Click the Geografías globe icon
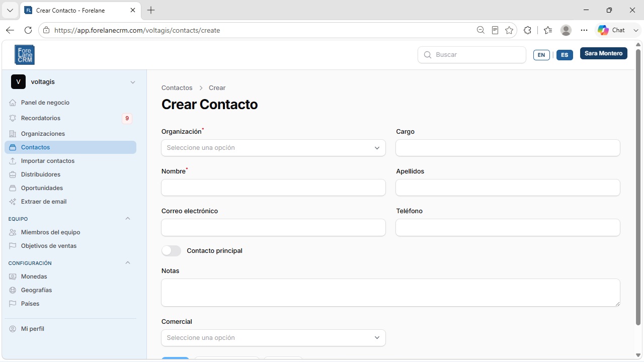The height and width of the screenshot is (362, 644). click(x=13, y=290)
